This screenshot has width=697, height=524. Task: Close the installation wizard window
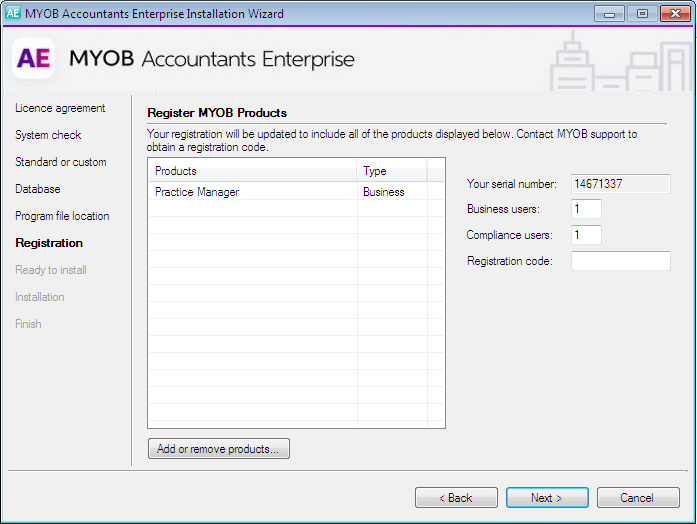click(x=672, y=14)
